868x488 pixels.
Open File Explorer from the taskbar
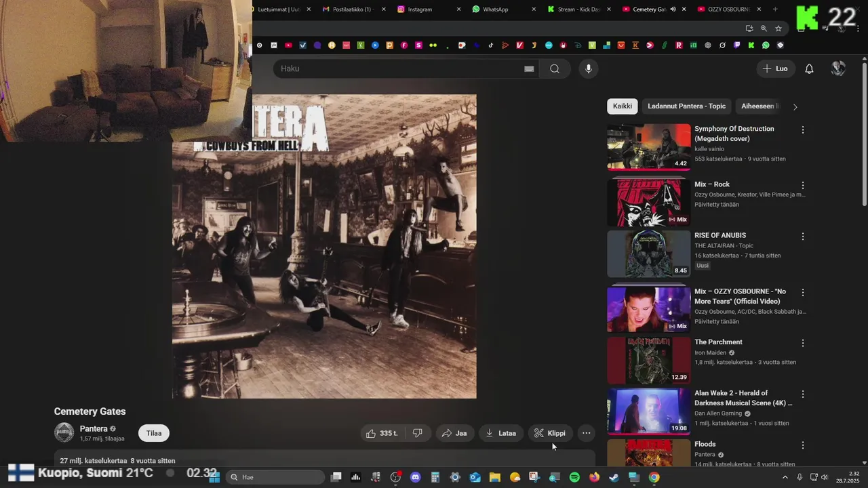(x=495, y=477)
